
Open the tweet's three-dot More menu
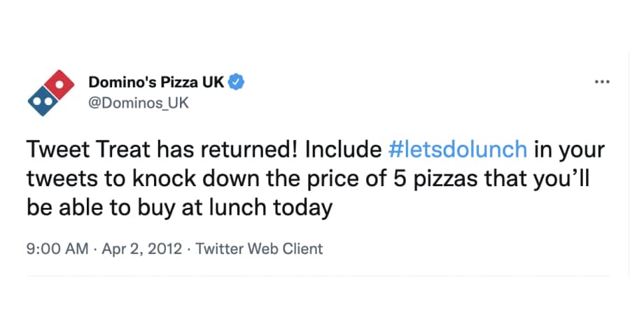pyautogui.click(x=602, y=82)
